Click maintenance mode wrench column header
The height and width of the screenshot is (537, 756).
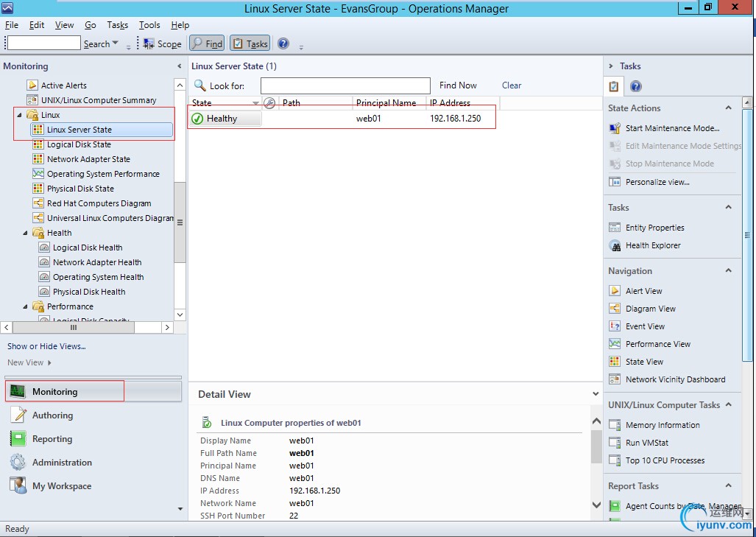[269, 103]
